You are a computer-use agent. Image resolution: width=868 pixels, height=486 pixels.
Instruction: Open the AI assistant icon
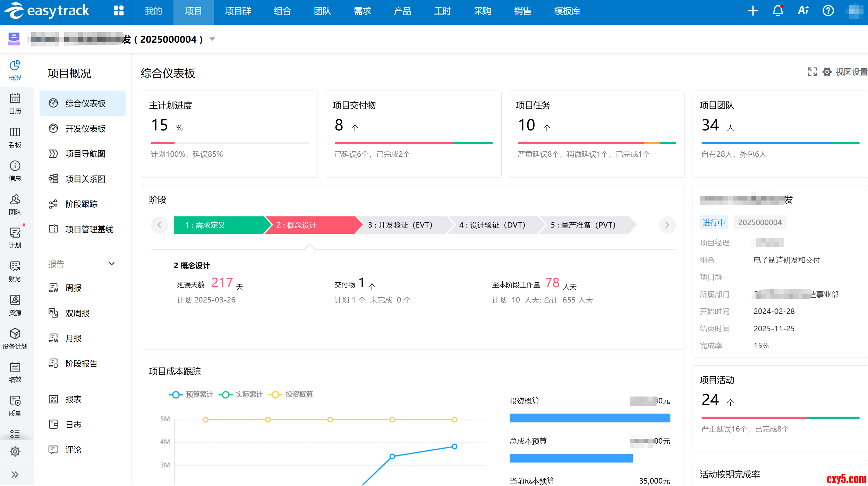[x=803, y=11]
